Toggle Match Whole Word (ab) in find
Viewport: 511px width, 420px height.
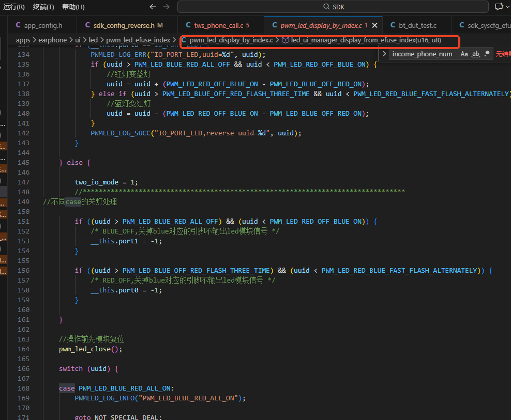[x=476, y=54]
